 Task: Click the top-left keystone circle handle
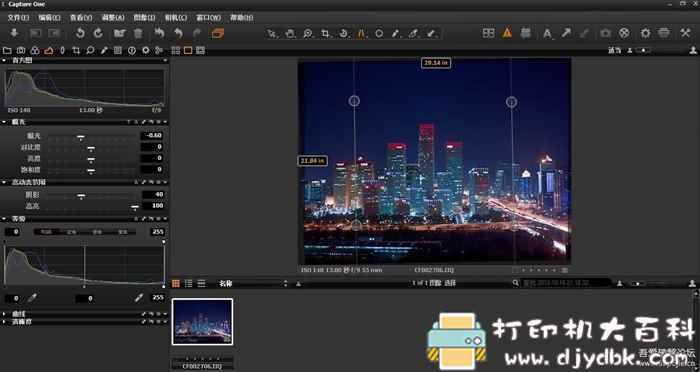click(354, 101)
